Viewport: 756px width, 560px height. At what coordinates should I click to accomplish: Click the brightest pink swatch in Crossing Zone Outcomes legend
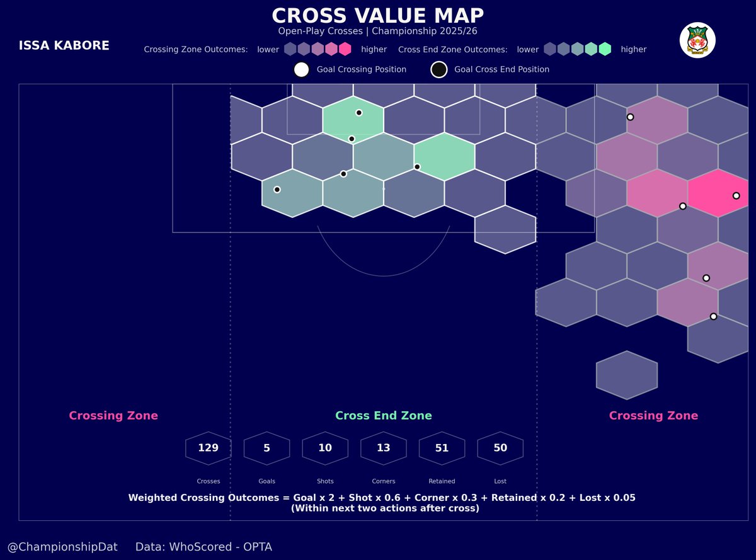point(345,49)
